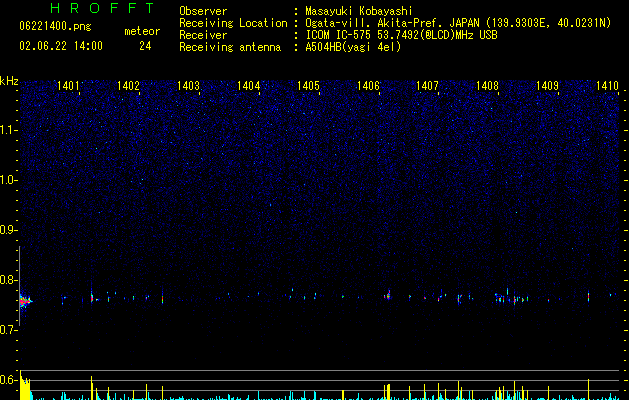Select the Ogata-vill. Akita-Pref. JAPAN location text
The height and width of the screenshot is (400, 629).
[458, 23]
